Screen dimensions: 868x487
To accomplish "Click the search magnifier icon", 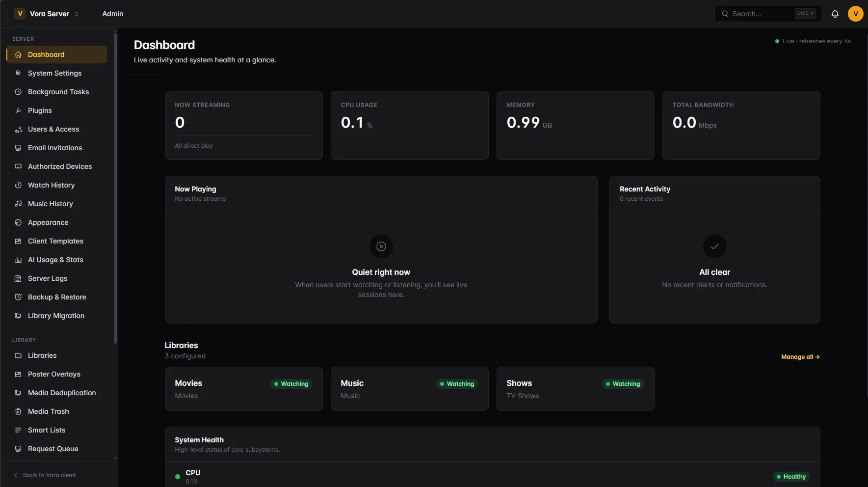I will 725,14.
